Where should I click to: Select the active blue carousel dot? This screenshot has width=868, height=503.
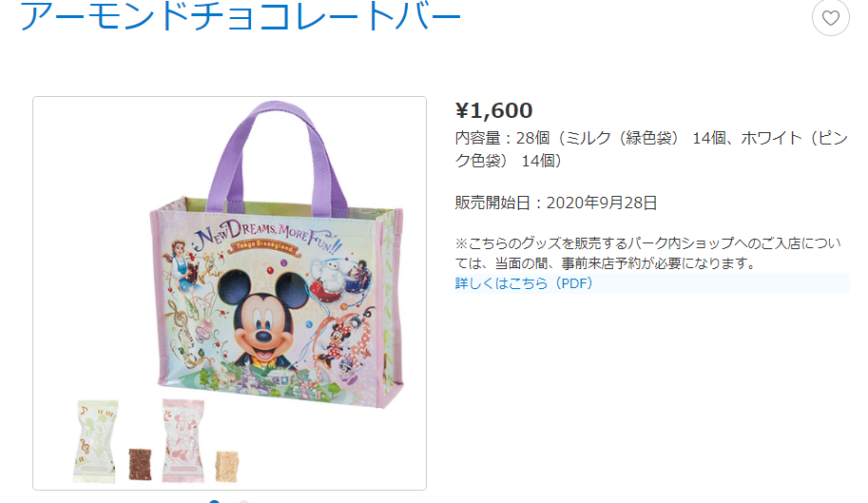point(215,501)
